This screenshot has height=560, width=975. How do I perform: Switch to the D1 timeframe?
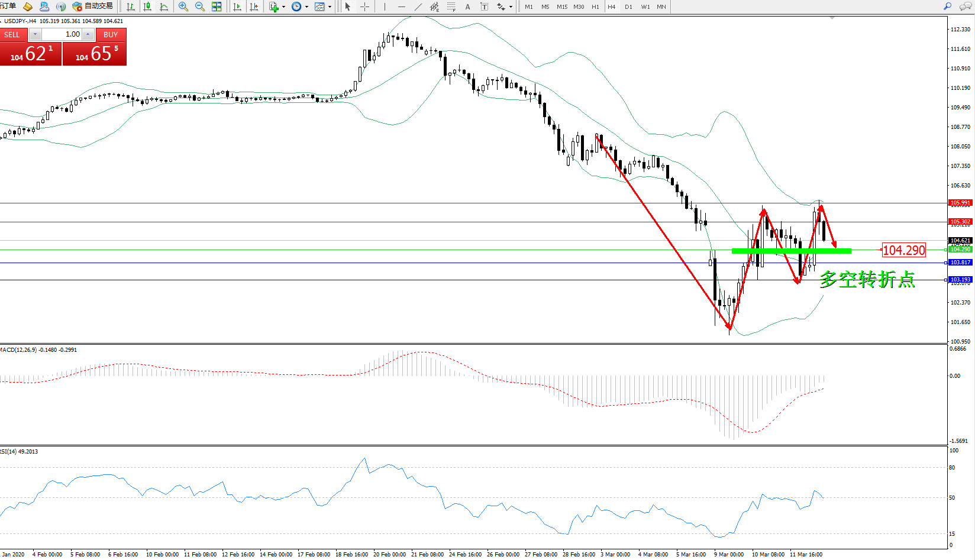628,7
